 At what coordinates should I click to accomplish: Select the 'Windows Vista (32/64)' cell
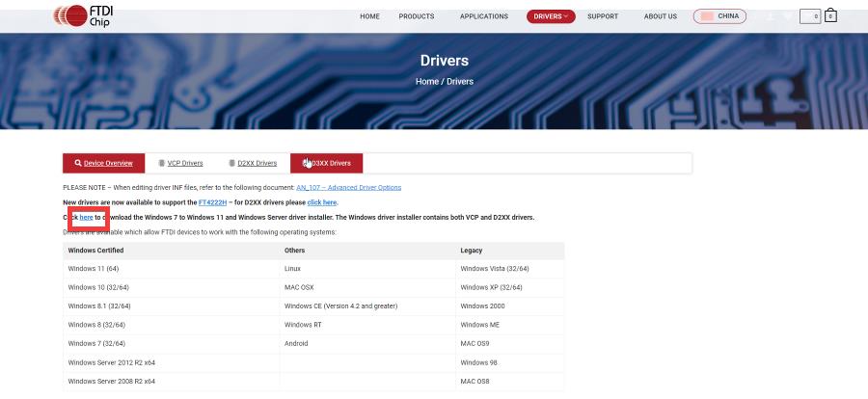click(x=510, y=269)
